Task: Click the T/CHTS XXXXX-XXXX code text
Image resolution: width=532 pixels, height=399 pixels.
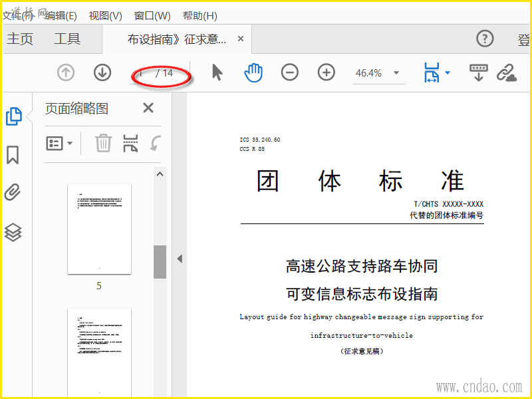Action: (448, 204)
